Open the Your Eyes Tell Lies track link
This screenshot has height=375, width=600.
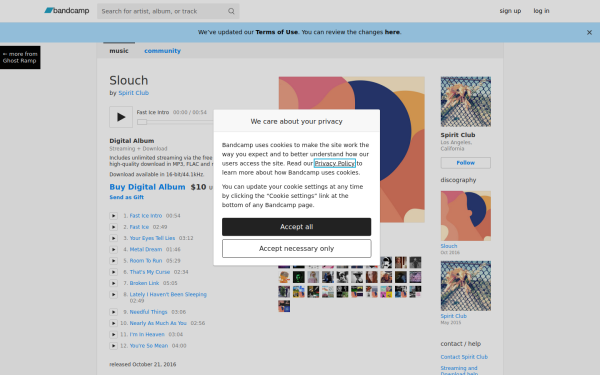point(152,238)
